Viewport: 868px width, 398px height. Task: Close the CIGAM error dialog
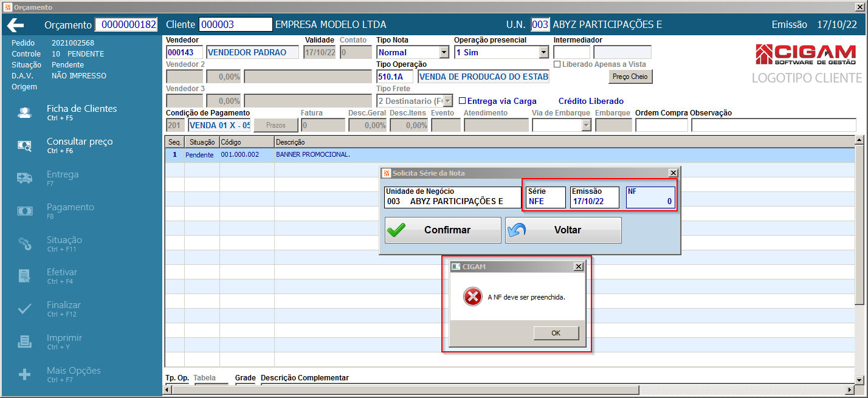click(x=579, y=267)
